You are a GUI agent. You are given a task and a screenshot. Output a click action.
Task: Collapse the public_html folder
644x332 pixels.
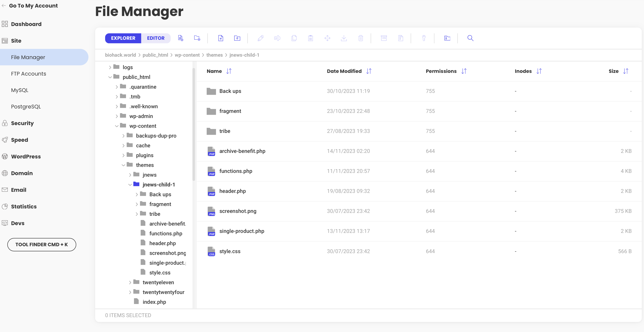[x=110, y=77]
